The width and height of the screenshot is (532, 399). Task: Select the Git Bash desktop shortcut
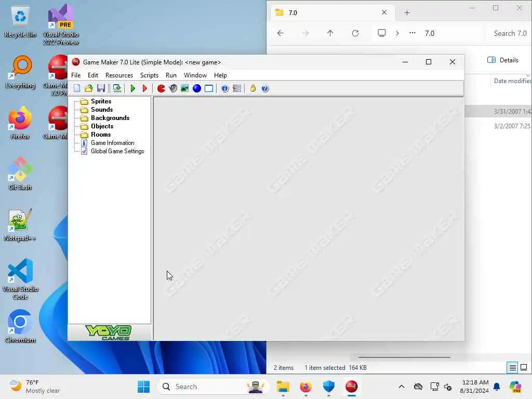pos(20,174)
